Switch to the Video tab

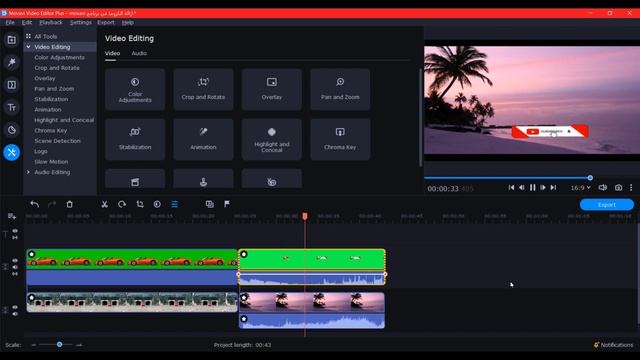112,53
